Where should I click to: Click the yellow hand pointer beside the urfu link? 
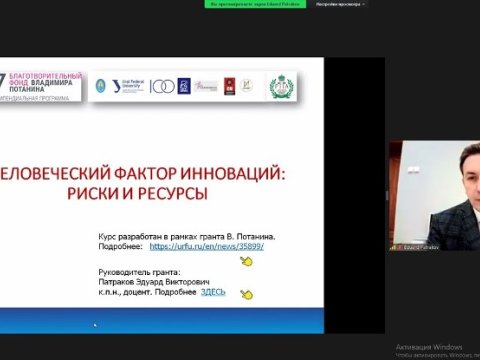tap(246, 261)
